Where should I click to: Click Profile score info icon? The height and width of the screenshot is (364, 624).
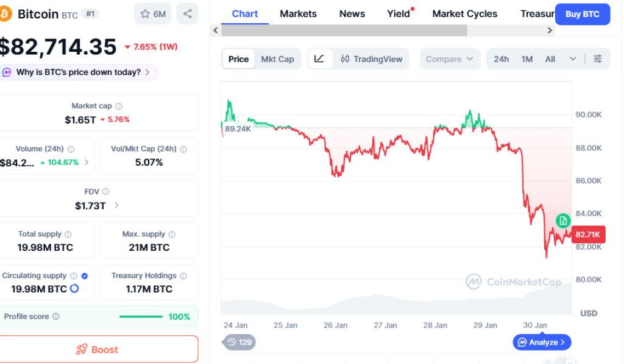(x=56, y=317)
